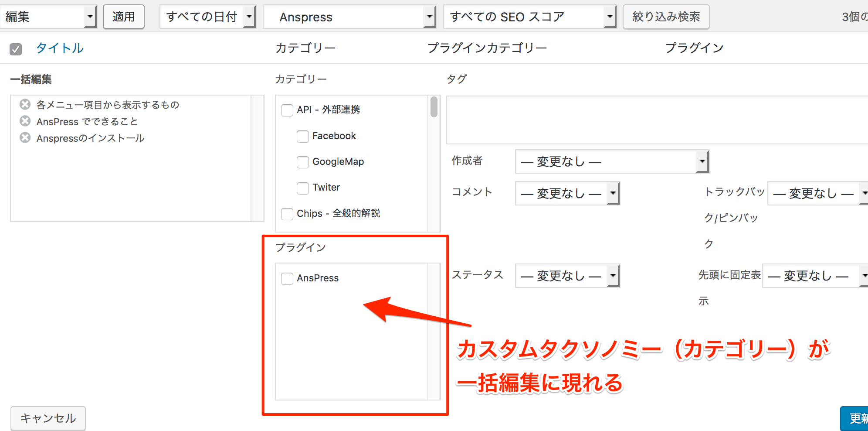Click the プラグイン column header
Screen dimensions: 868x431
pos(694,48)
